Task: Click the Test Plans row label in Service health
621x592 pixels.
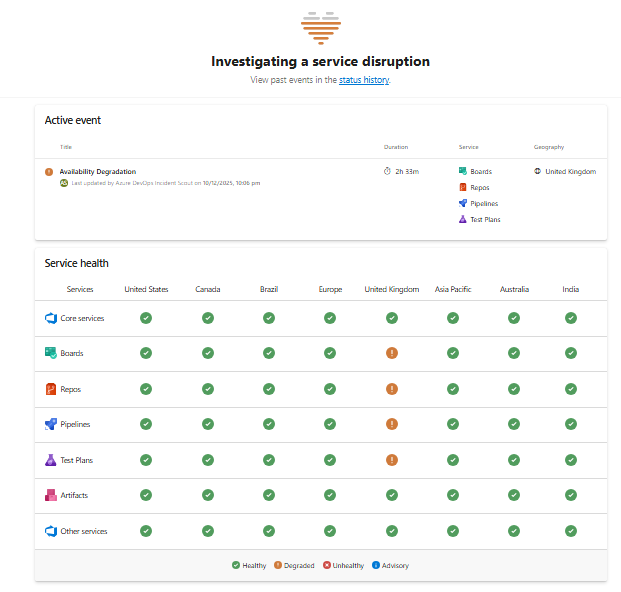Action: (x=76, y=460)
